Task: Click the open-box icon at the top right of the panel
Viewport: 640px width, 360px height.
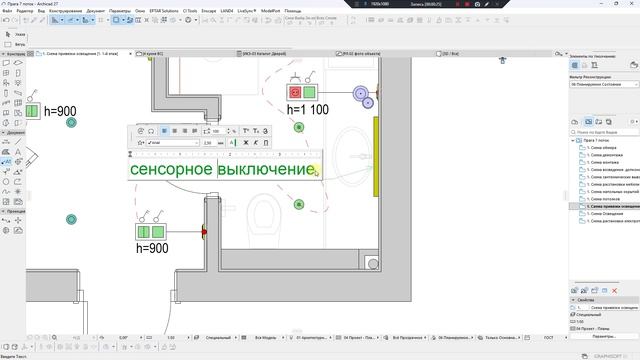Action: click(x=633, y=65)
